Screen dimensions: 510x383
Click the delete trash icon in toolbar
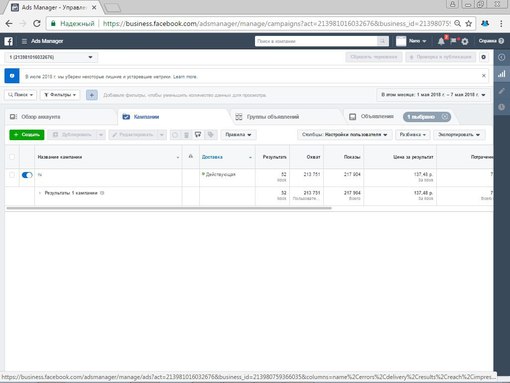pos(186,135)
